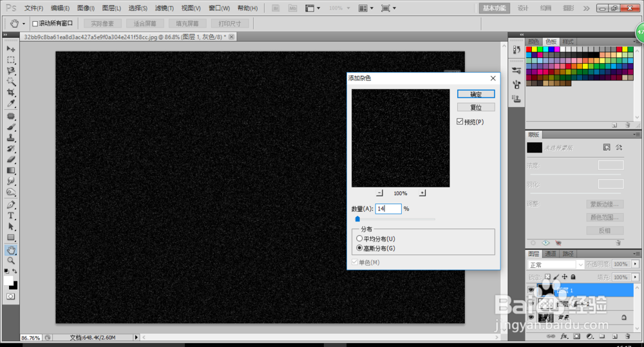Open layers panel options menu
The width and height of the screenshot is (644, 347).
click(636, 254)
